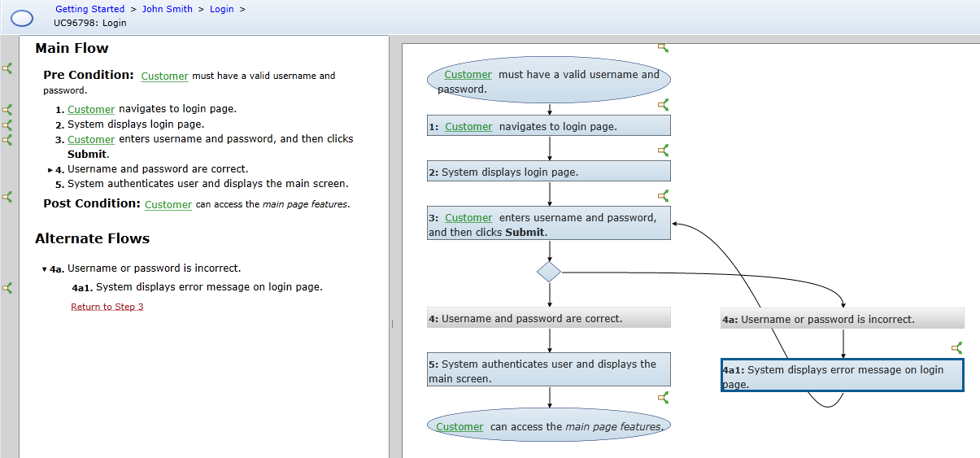The width and height of the screenshot is (980, 458).
Task: Click branch icon directly above diagram box 2
Action: [x=663, y=150]
